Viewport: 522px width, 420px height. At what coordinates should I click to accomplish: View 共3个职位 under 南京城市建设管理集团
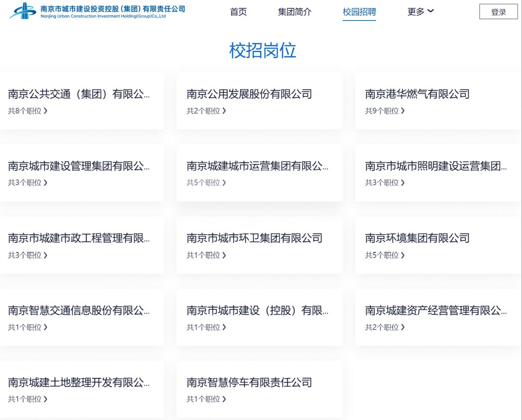click(27, 183)
